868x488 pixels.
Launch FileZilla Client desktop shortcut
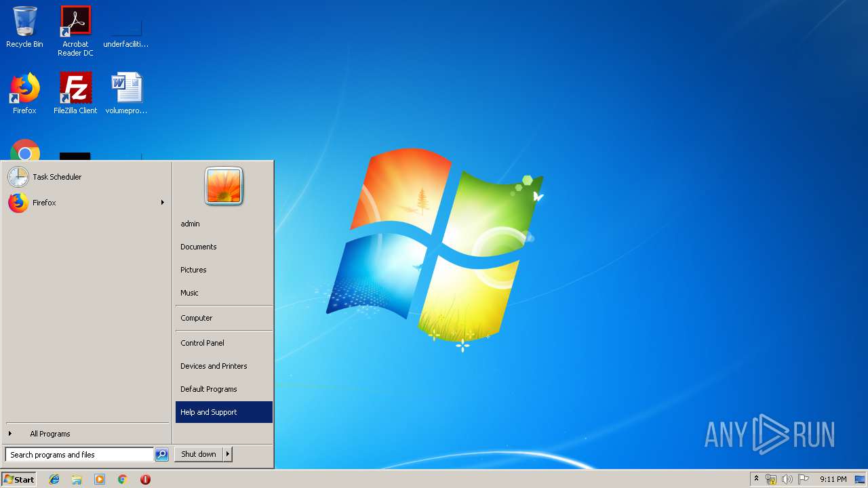pyautogui.click(x=75, y=94)
